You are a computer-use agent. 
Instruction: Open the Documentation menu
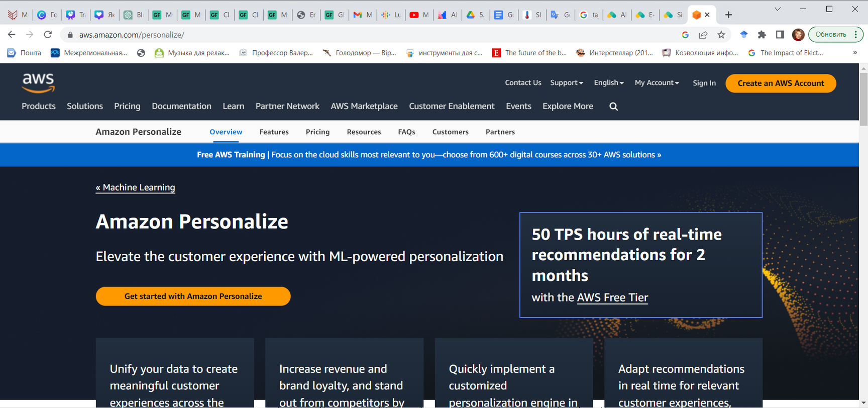tap(181, 106)
